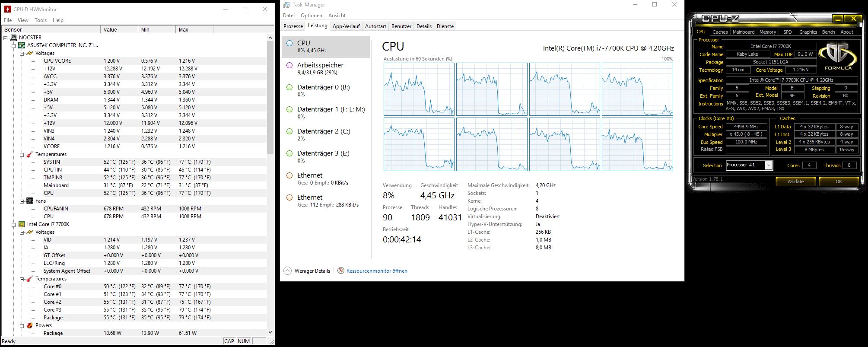Close CPU-Z with the yellow X button
Image resolution: width=868 pixels, height=347 pixels.
click(x=853, y=19)
